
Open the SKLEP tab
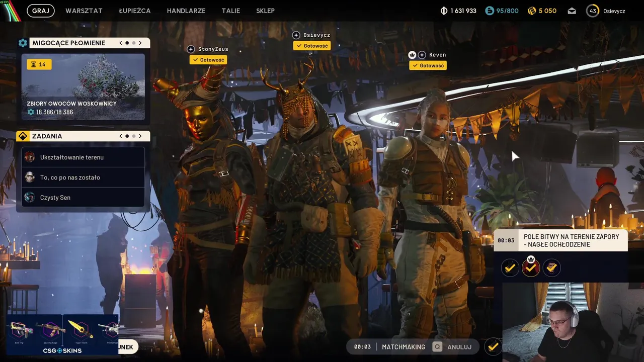[x=265, y=11]
